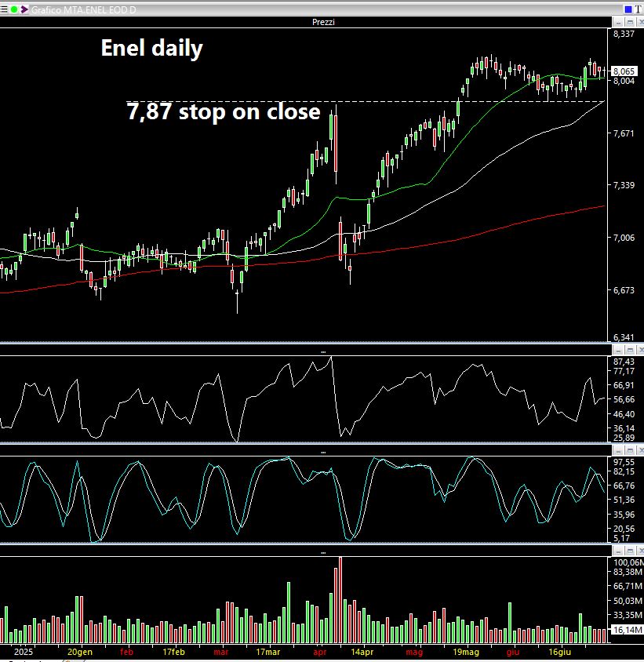
Task: Maximize the volume histogram panel
Action: [630, 551]
